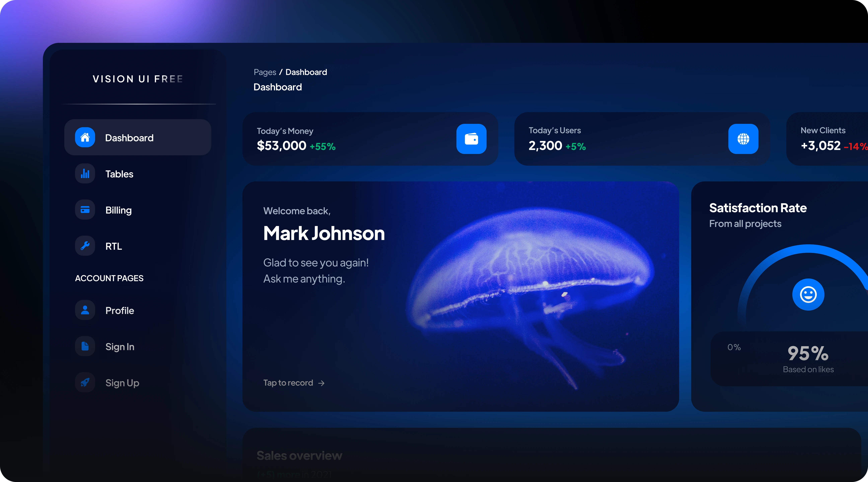This screenshot has height=482, width=868.
Task: Click the Profile person icon
Action: (x=85, y=310)
